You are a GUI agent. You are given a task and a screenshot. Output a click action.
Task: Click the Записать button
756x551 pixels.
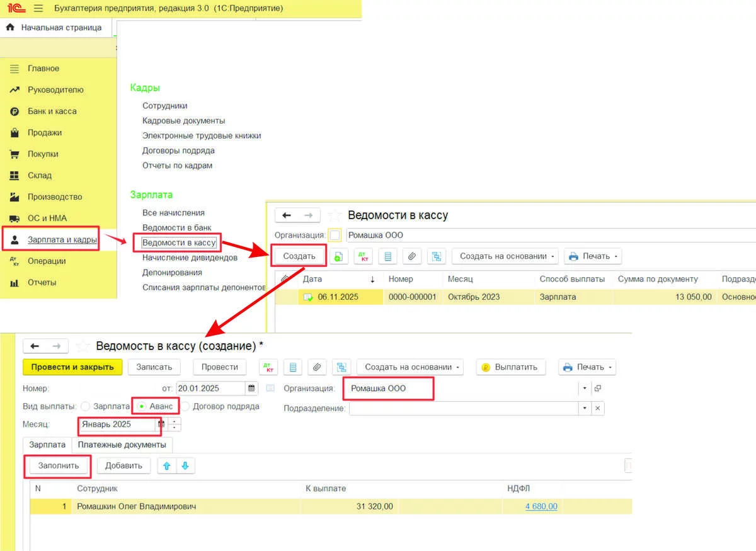(154, 367)
